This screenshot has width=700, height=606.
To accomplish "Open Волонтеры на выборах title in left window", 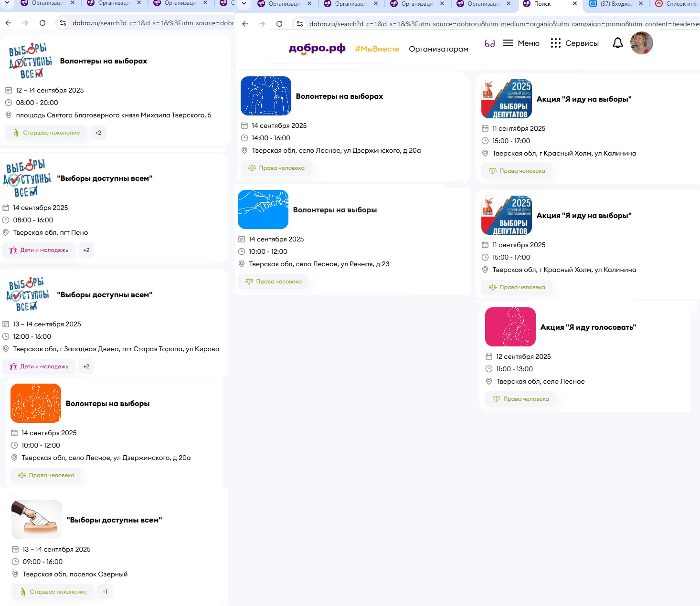I will (x=104, y=61).
